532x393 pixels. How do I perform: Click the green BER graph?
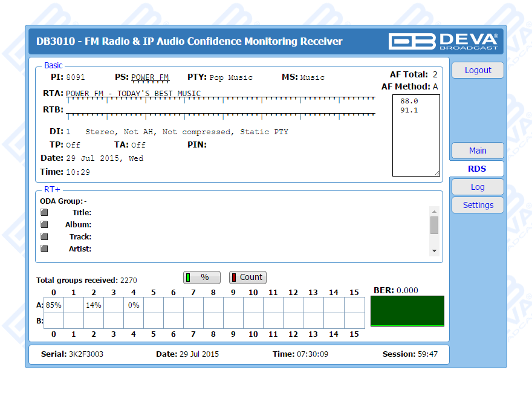[407, 311]
